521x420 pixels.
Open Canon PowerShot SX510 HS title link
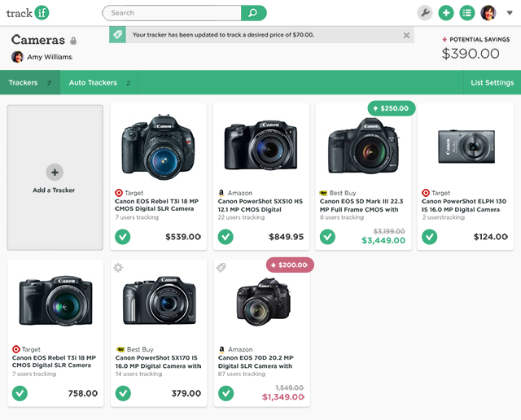(260, 205)
